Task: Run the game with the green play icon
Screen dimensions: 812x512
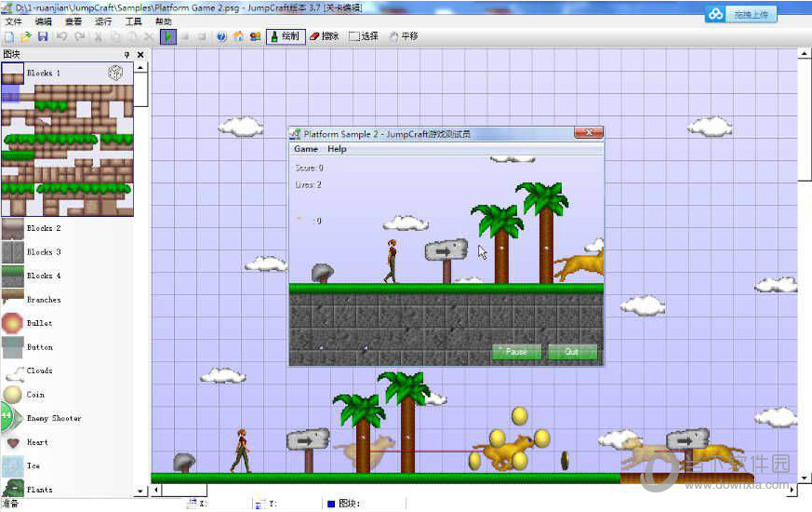Action: (x=168, y=37)
